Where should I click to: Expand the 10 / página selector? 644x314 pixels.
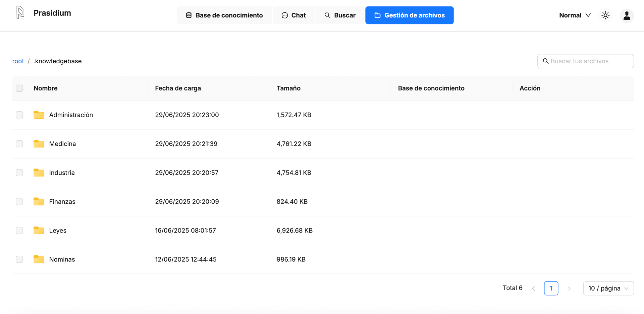click(608, 288)
